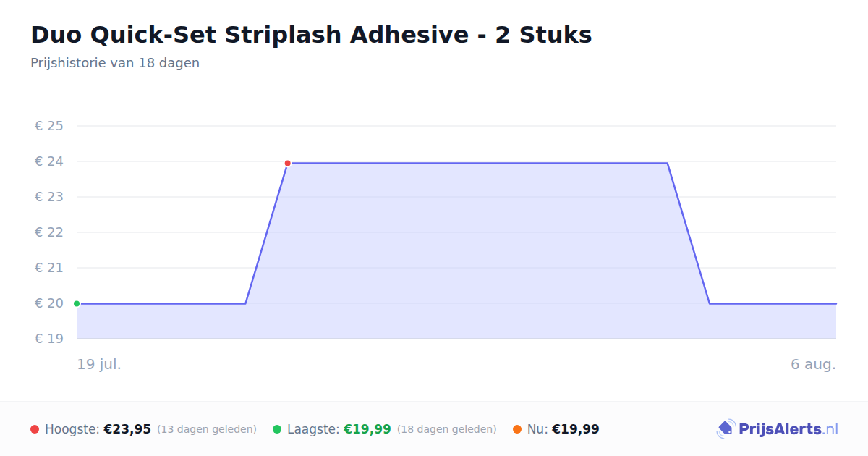Click the PrijsAlerts price tag logo icon
Image resolution: width=868 pixels, height=456 pixels.
(726, 429)
